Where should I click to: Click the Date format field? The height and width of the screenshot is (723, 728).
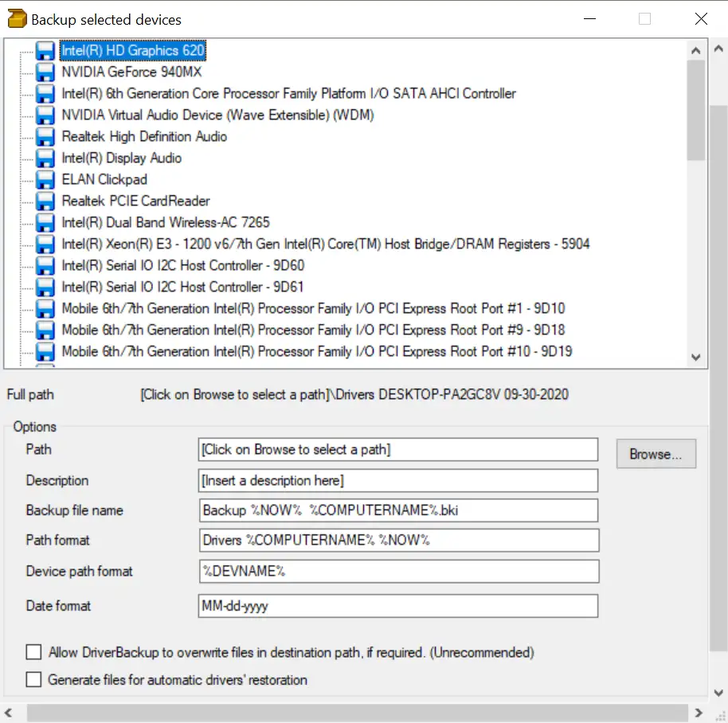pos(398,606)
